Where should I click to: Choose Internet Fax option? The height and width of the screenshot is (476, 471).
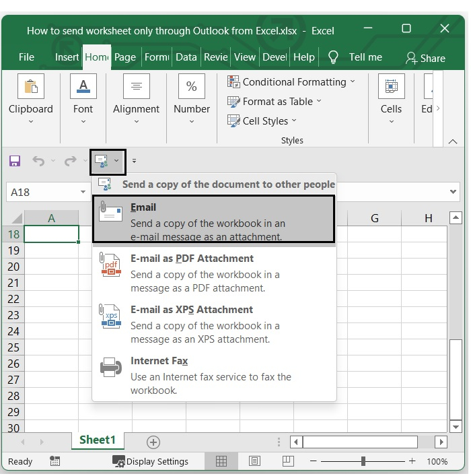pyautogui.click(x=214, y=375)
